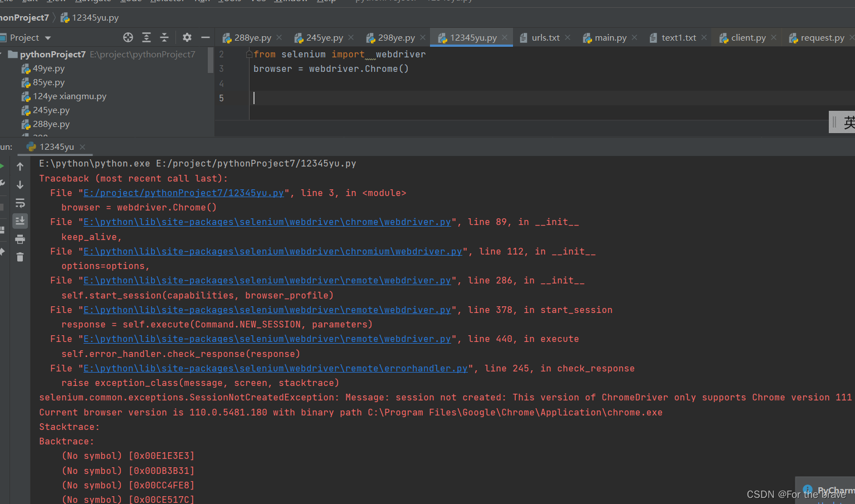Click the 'Current browser version' line

[351, 412]
